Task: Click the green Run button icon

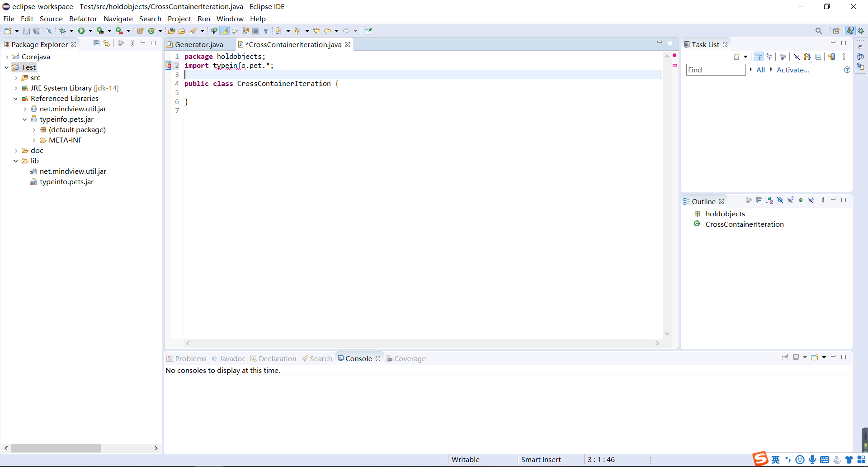Action: click(81, 31)
